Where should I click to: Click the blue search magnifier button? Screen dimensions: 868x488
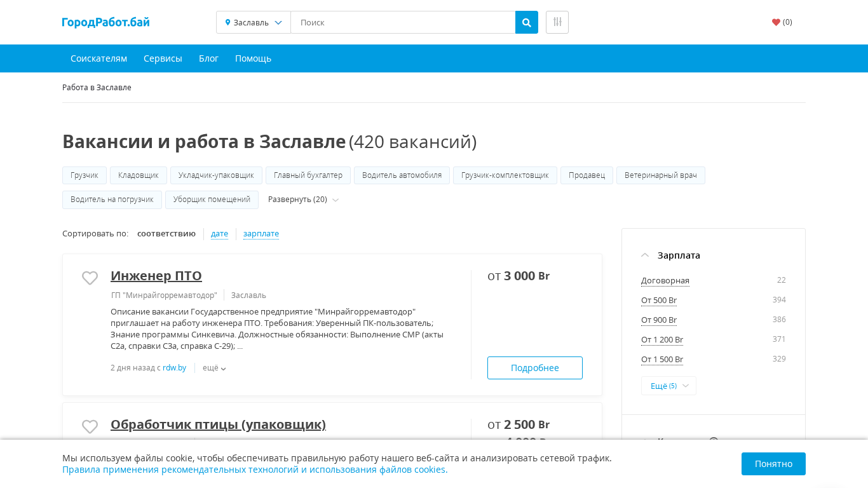(526, 22)
